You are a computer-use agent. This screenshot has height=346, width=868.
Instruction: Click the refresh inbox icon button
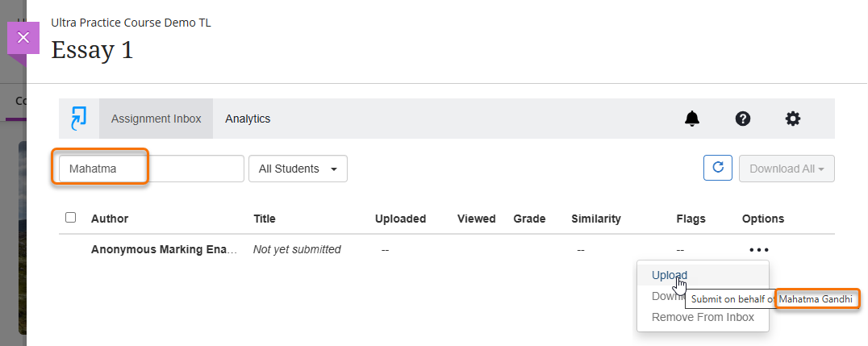[x=717, y=168]
